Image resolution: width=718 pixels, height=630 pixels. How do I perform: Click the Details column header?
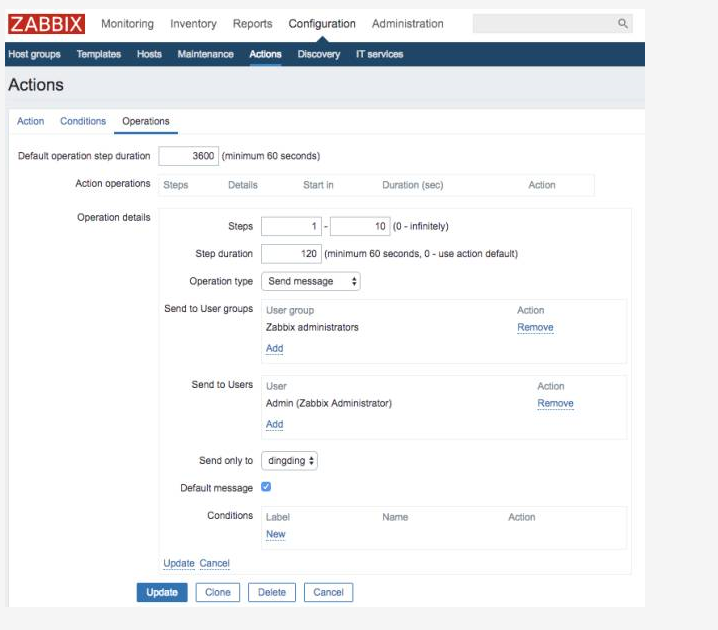(x=243, y=185)
